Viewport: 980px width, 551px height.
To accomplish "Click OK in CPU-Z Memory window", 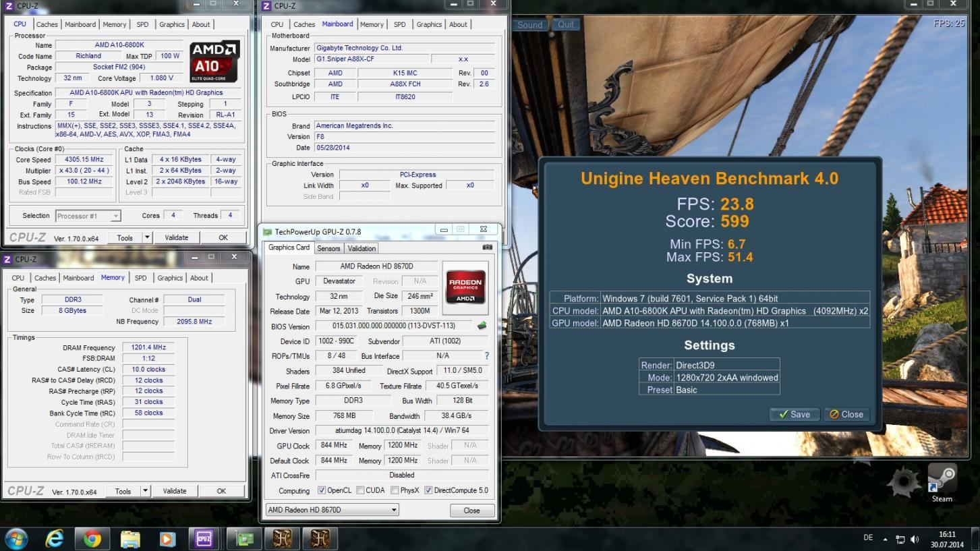I will pos(221,491).
